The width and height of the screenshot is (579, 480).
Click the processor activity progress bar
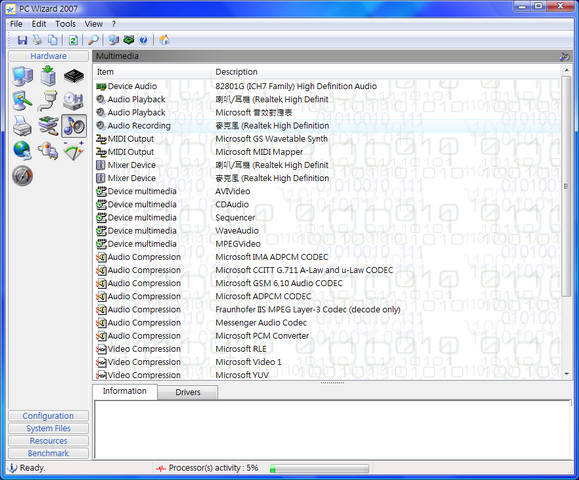pos(319,469)
